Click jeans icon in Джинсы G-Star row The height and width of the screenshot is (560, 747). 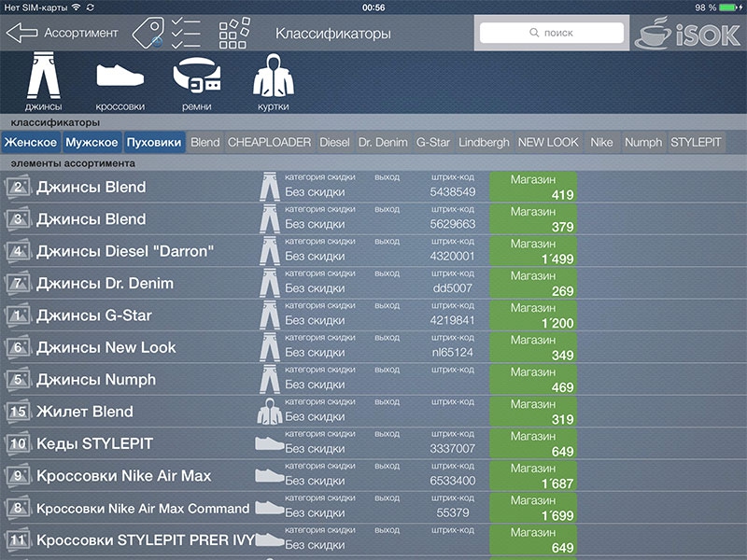pyautogui.click(x=270, y=315)
